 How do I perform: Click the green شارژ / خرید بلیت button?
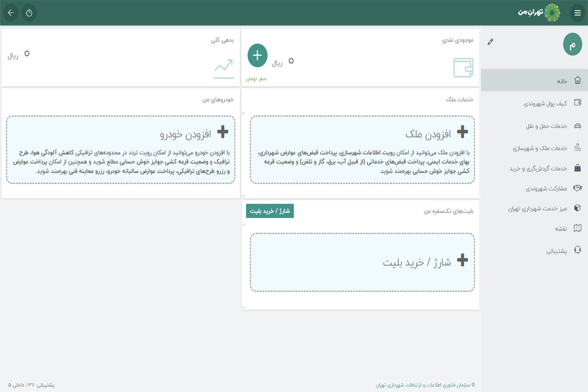(x=270, y=211)
